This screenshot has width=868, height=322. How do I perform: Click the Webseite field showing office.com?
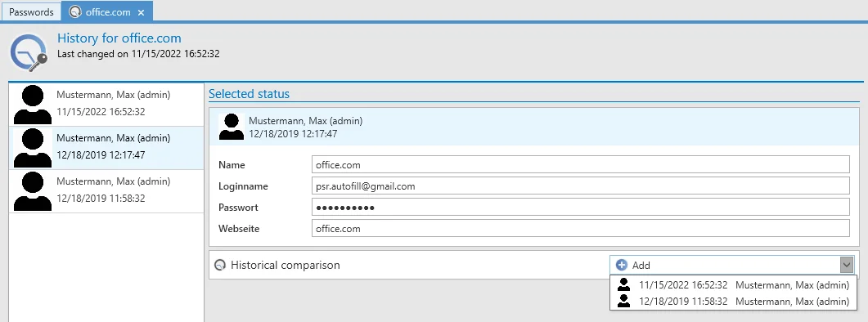[x=580, y=228]
